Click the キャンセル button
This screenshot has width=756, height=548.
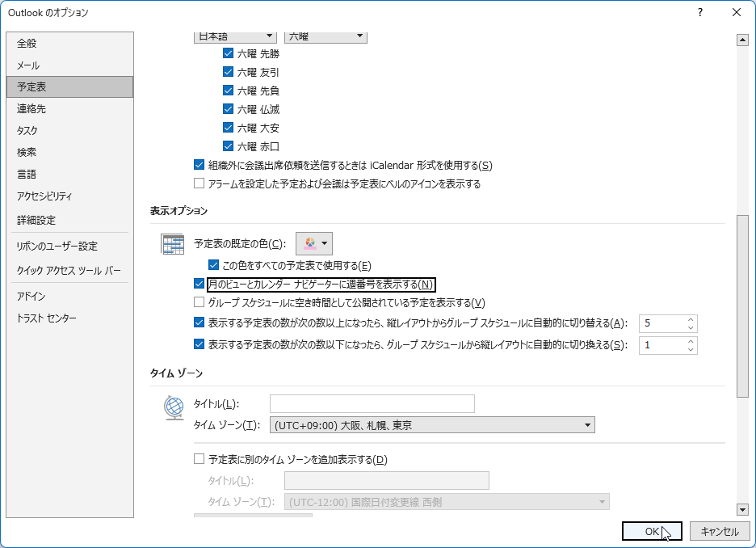coord(720,531)
